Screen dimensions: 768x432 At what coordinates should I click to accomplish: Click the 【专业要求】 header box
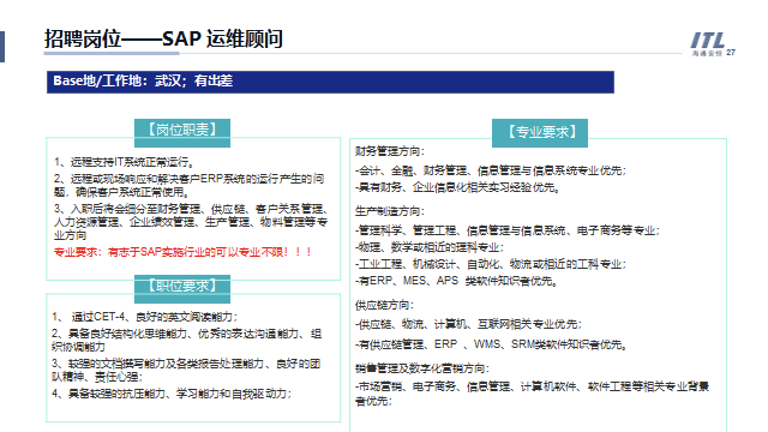pos(540,133)
